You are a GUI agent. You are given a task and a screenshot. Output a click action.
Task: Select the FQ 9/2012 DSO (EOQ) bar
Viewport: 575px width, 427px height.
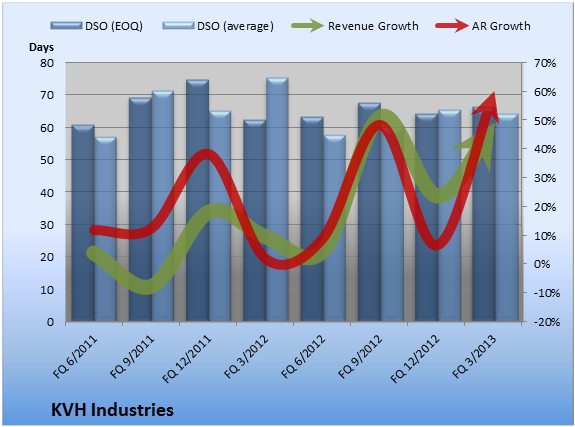(369, 212)
